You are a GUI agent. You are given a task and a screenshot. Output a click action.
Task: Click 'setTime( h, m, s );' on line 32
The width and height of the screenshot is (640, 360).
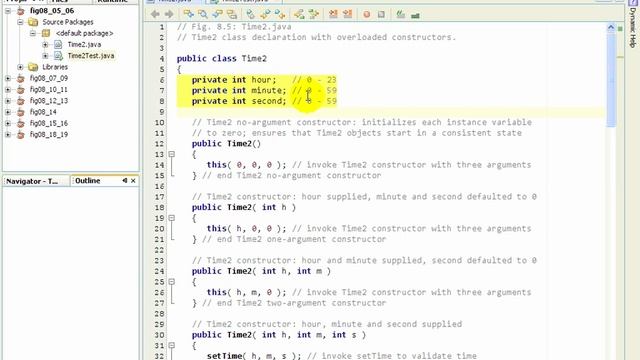pos(254,356)
